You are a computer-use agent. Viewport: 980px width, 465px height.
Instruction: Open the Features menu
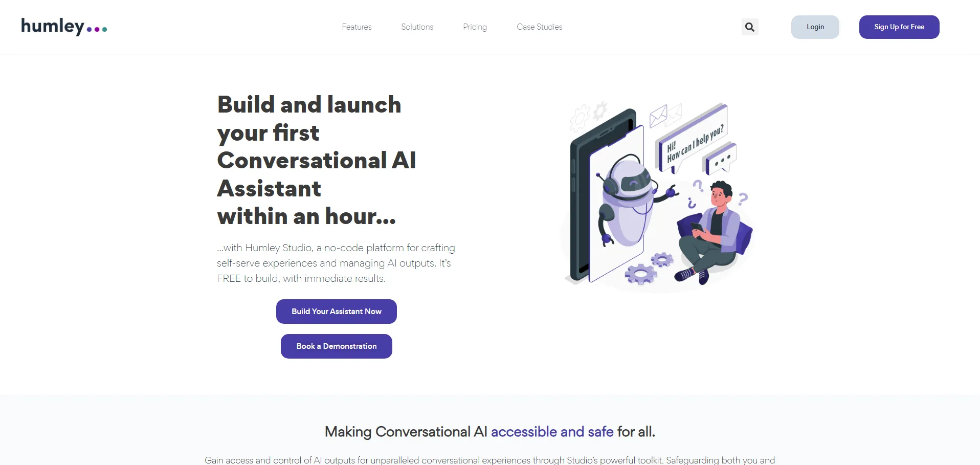click(x=357, y=27)
